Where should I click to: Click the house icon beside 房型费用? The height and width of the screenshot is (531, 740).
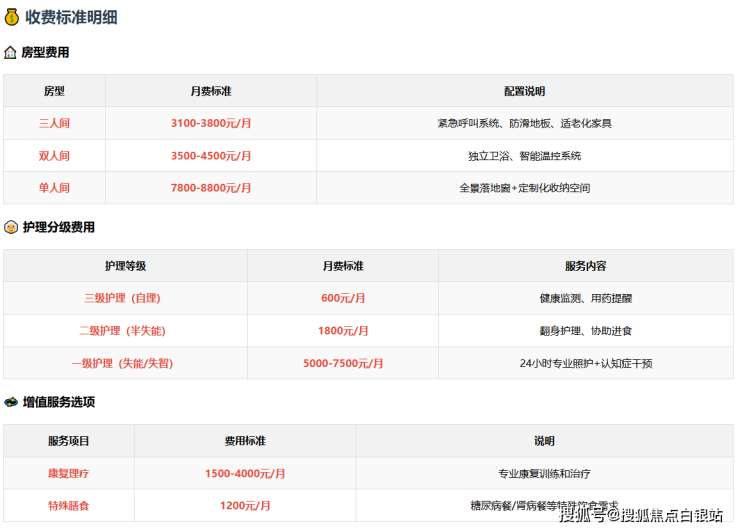[x=10, y=52]
